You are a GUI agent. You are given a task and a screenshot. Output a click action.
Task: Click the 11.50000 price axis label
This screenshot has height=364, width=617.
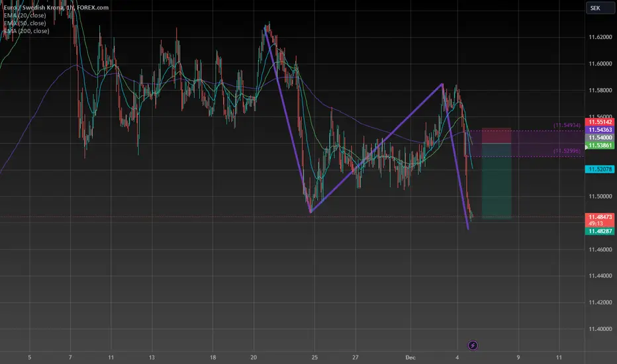600,196
